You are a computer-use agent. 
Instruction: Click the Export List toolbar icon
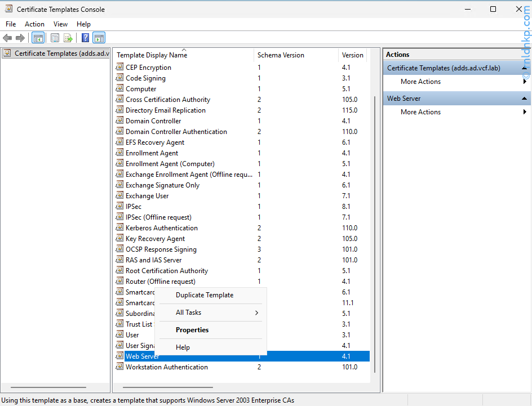click(68, 38)
